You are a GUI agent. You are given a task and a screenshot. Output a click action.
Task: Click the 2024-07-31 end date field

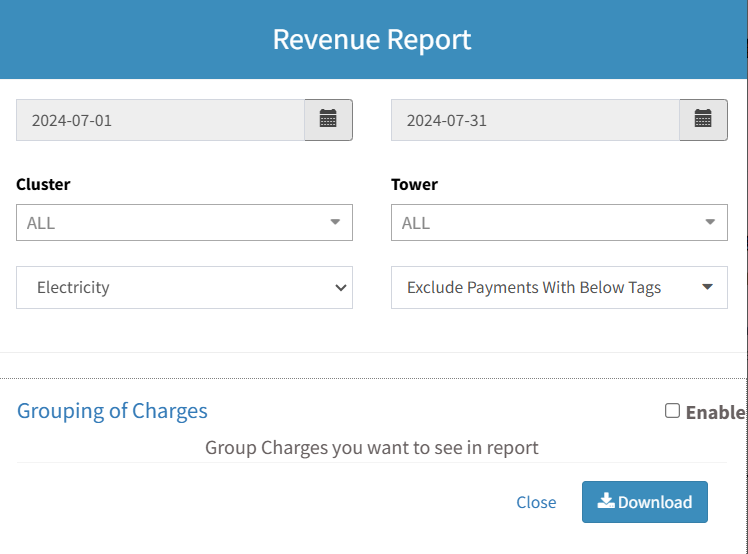535,120
